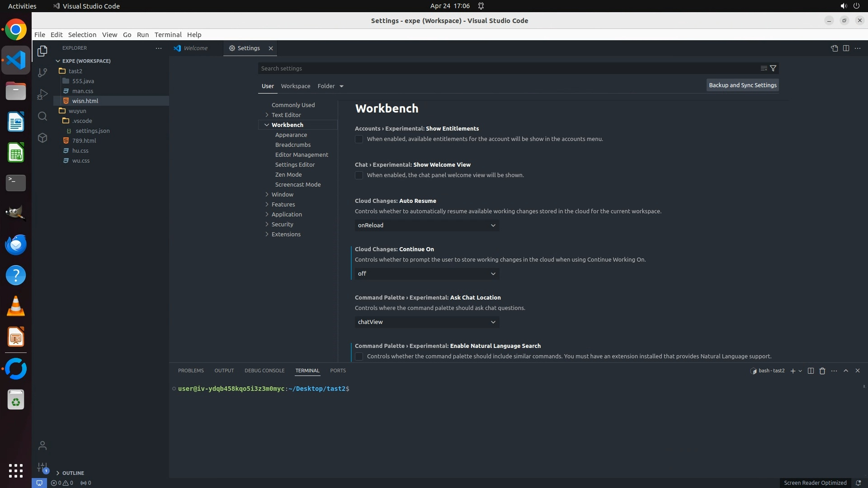Viewport: 868px width, 488px height.
Task: Switch to Workspace settings tab
Action: click(295, 86)
